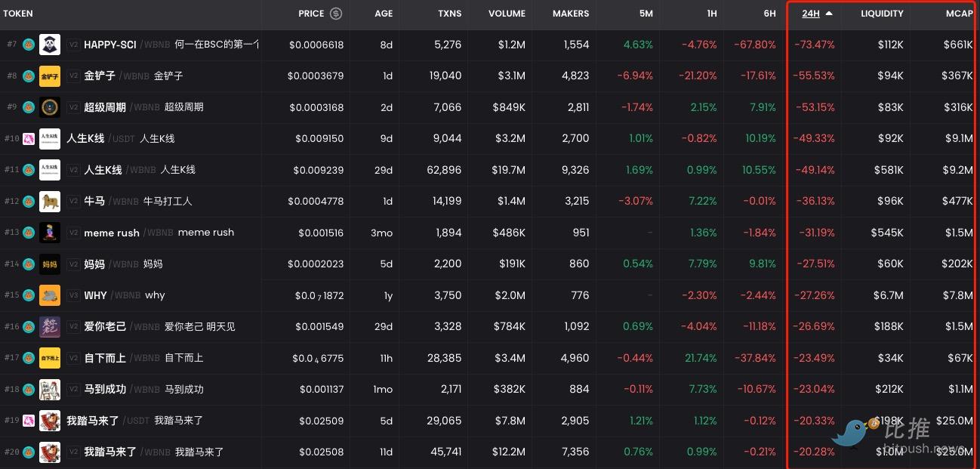Viewport: 980px width, 469px height.
Task: Click the WHY token logo in row #15
Action: pos(50,295)
